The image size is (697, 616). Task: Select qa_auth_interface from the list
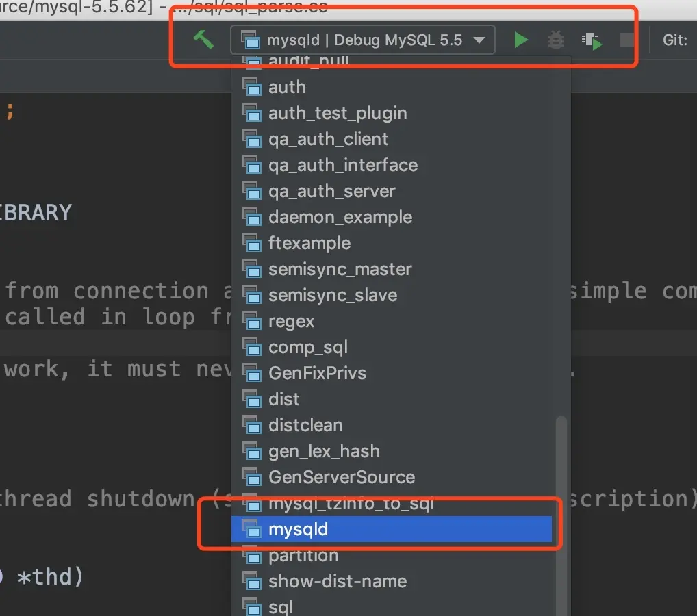coord(392,166)
